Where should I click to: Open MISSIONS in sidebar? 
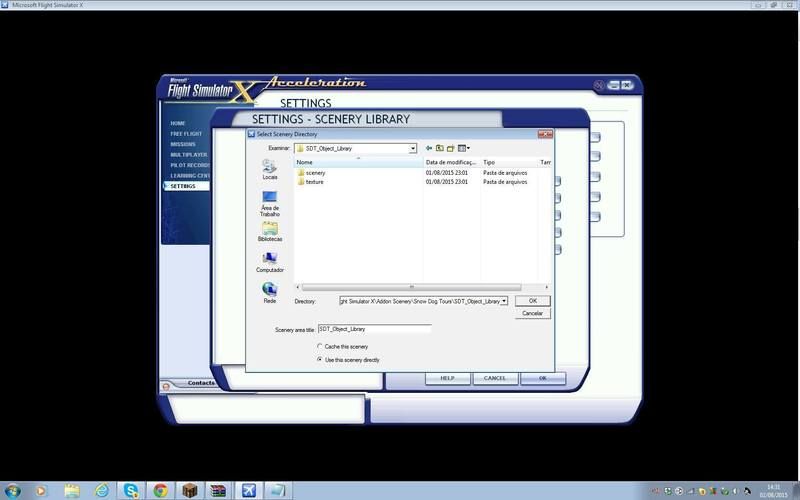(x=183, y=144)
